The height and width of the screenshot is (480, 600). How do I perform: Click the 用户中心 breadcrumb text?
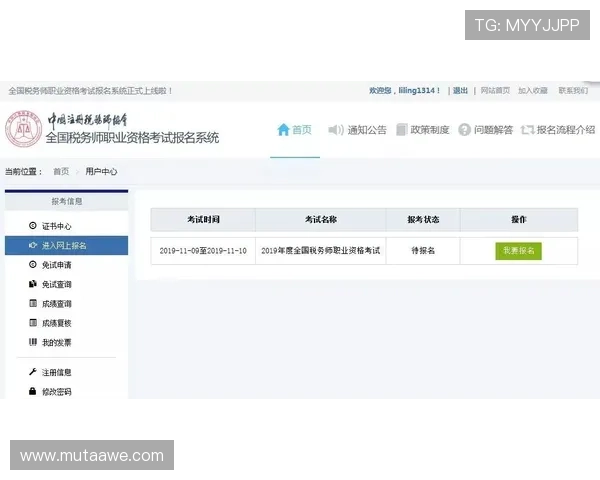[x=101, y=171]
